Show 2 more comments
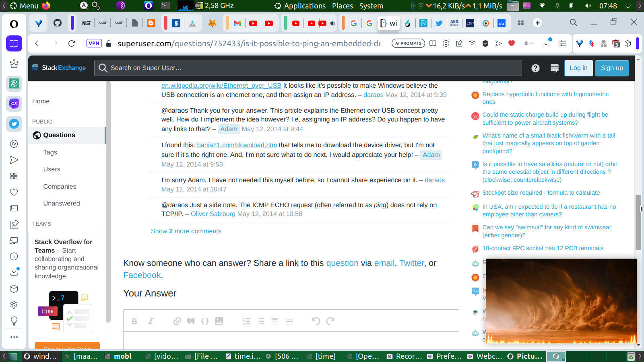 186,231
